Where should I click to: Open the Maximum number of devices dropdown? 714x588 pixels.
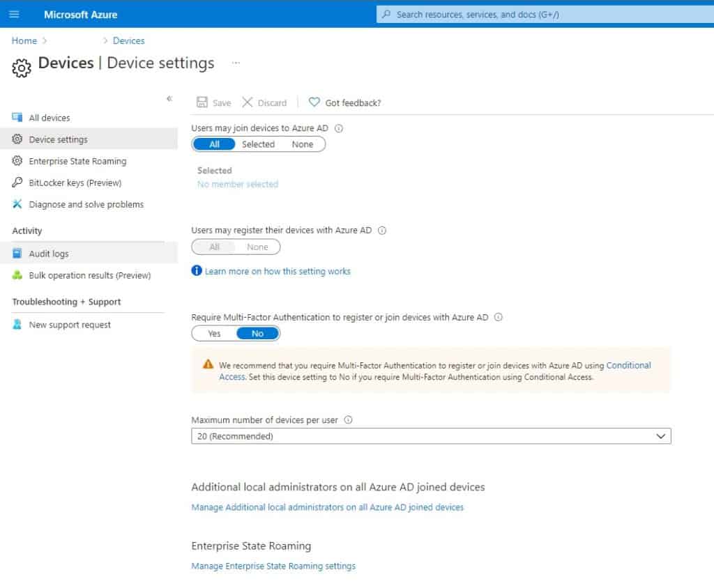click(431, 436)
